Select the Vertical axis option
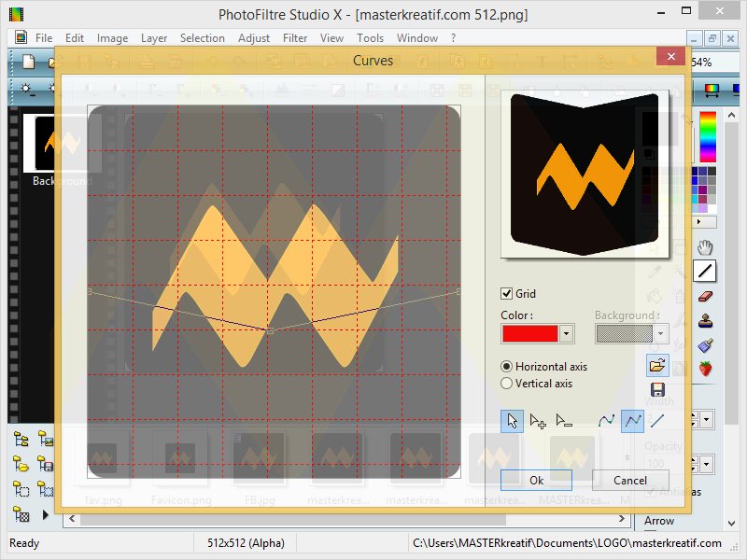Image resolution: width=747 pixels, height=560 pixels. point(506,384)
